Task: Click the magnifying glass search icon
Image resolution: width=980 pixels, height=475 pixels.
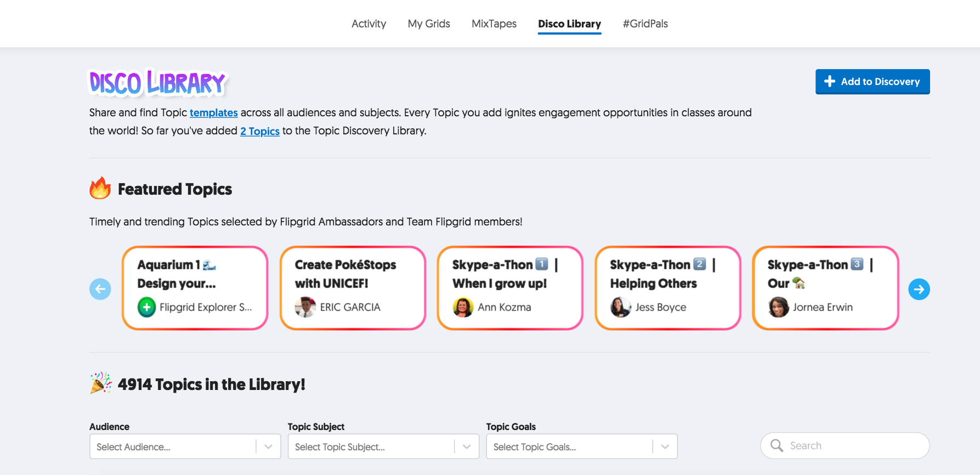Action: pos(777,445)
